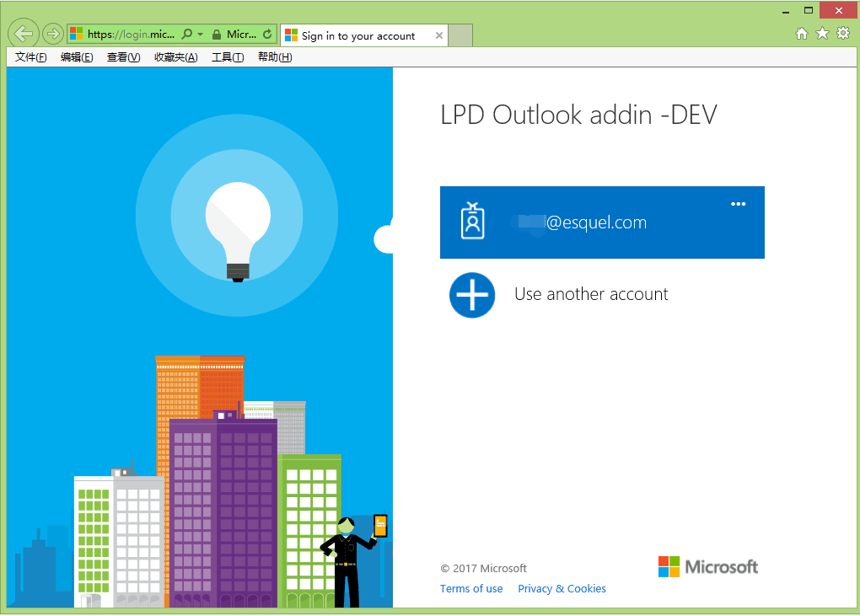The image size is (860, 616).
Task: Click the work account badge icon
Action: pos(472,220)
